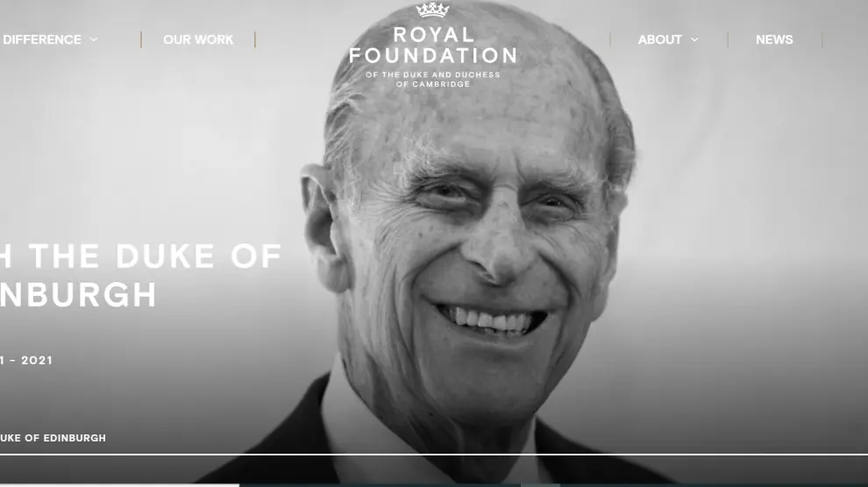This screenshot has width=868, height=487.
Task: Open the NEWS section
Action: click(x=774, y=39)
